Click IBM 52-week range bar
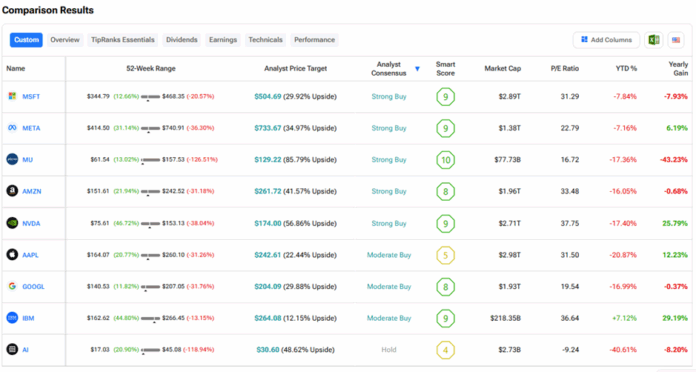This screenshot has width=696, height=372. (150, 319)
